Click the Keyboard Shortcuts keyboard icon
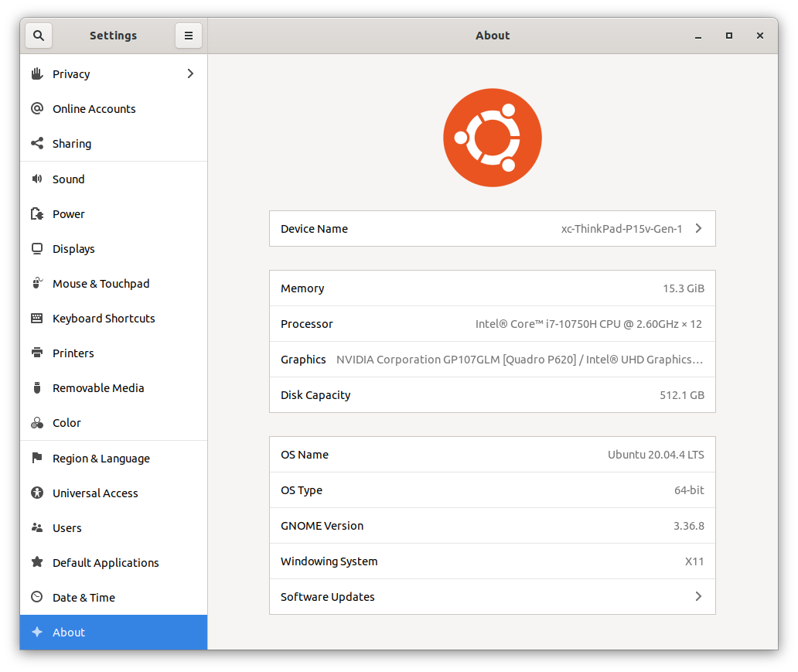The image size is (798, 672). pos(36,318)
